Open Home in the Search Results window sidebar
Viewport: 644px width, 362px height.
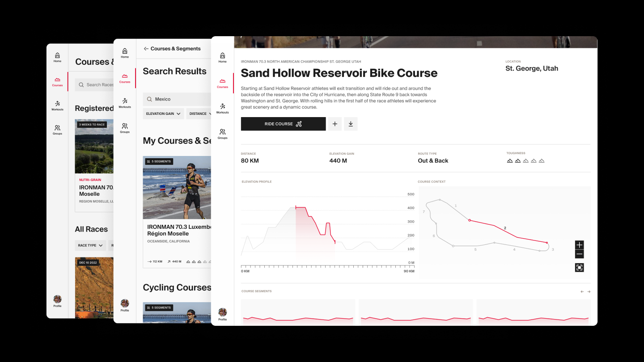coord(125,53)
